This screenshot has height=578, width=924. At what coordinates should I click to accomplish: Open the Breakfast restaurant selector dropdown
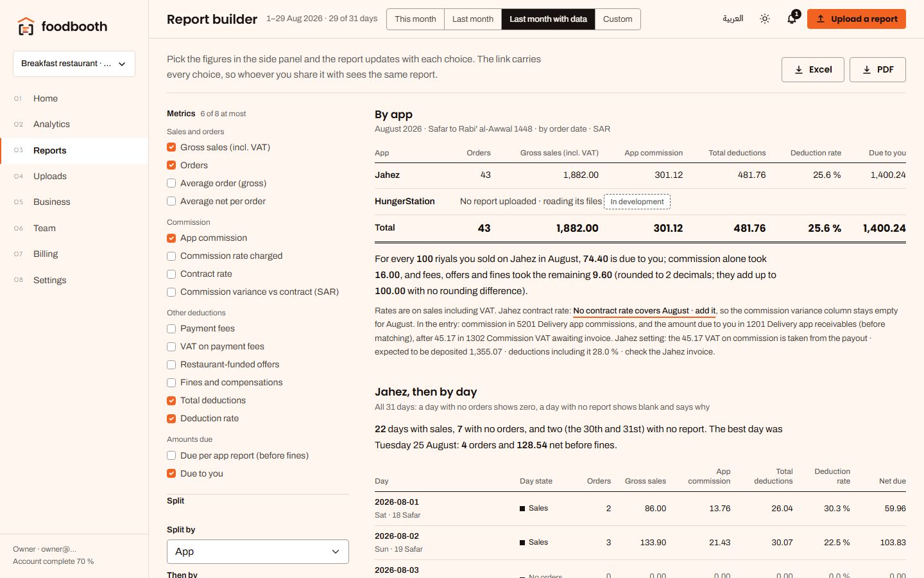tap(74, 64)
